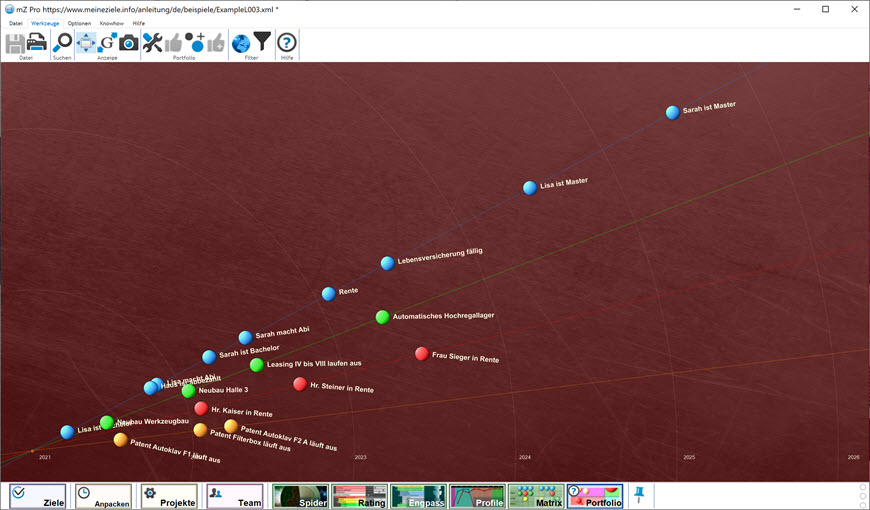Select the top radio button at bottom right
870x510 pixels.
pos(863,487)
